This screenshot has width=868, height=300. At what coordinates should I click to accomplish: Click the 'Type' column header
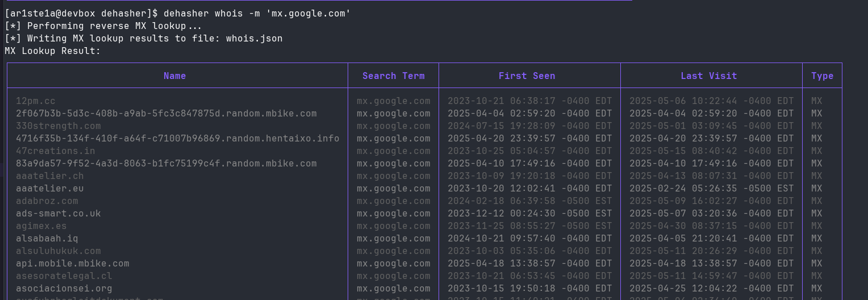point(822,76)
